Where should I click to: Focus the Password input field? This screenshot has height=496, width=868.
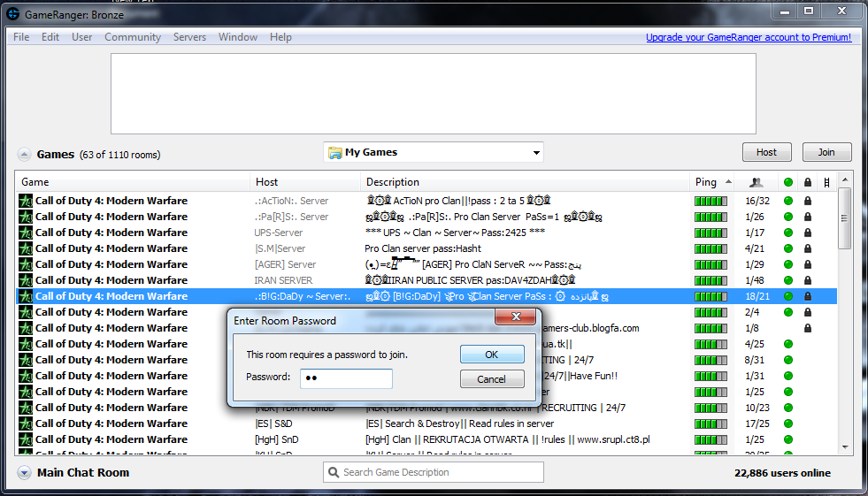pyautogui.click(x=346, y=378)
